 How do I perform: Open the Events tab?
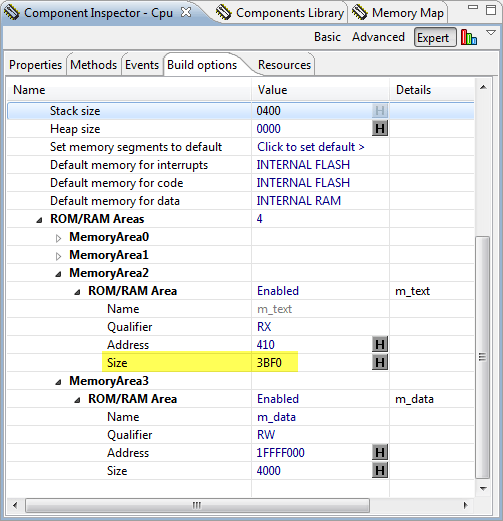point(142,65)
